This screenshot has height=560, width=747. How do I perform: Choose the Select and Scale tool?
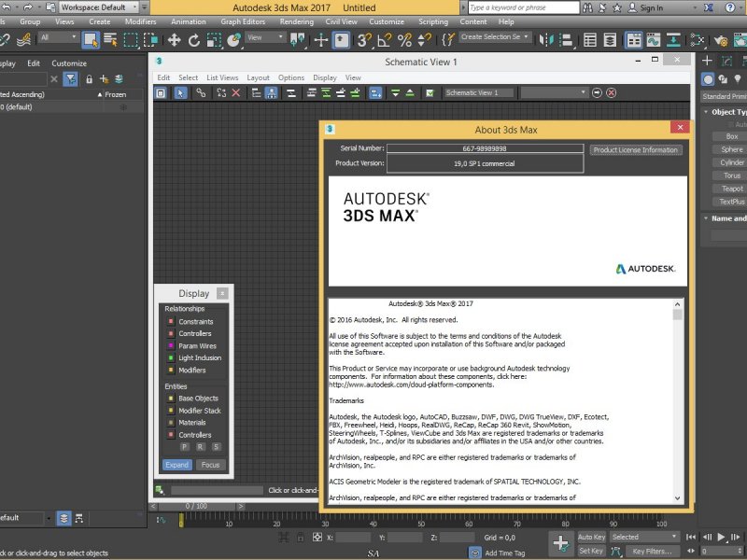pos(214,40)
